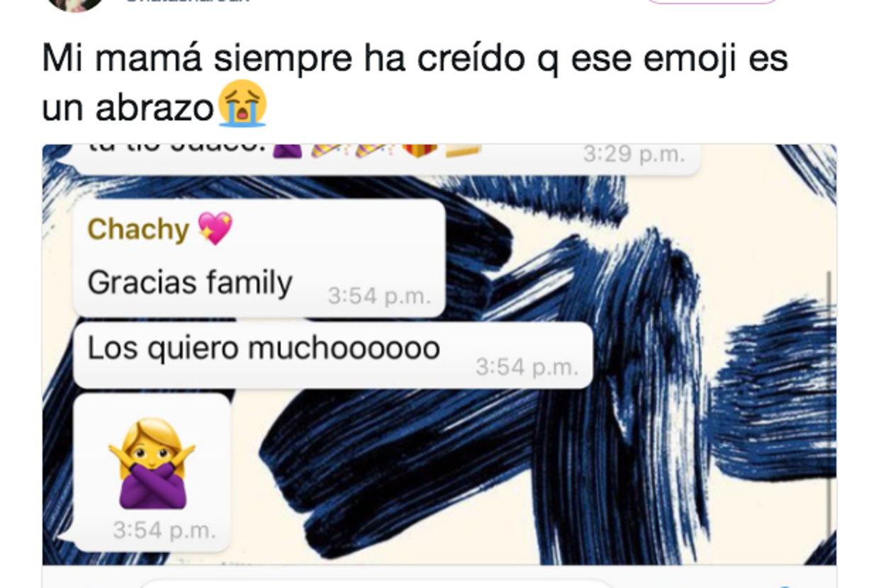Click the woman crossing arms emoji
This screenshot has width=886, height=588.
(152, 463)
